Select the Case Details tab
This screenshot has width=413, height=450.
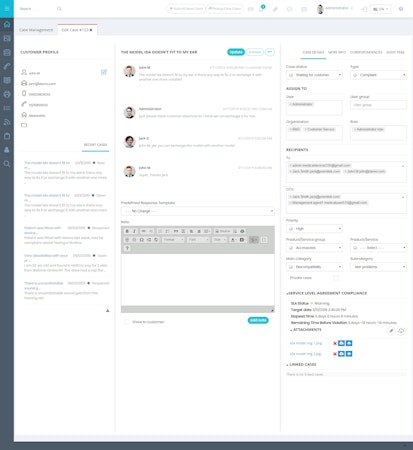pyautogui.click(x=313, y=52)
